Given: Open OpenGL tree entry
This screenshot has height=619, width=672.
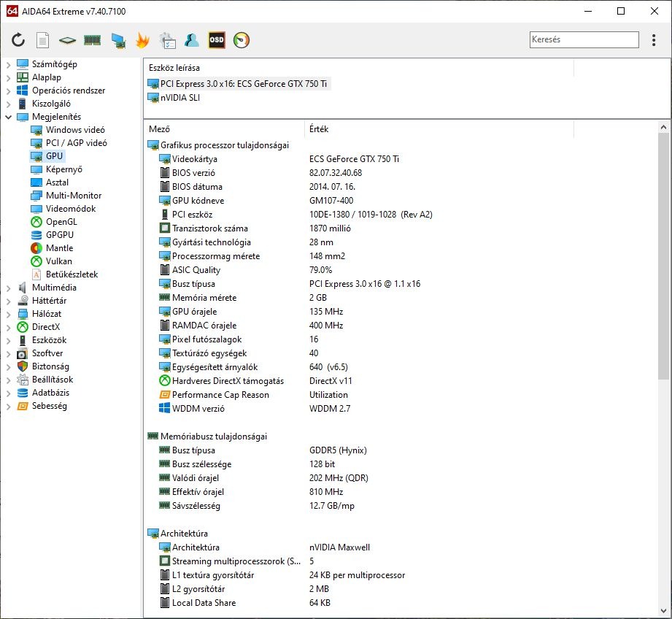Looking at the screenshot, I should point(61,222).
